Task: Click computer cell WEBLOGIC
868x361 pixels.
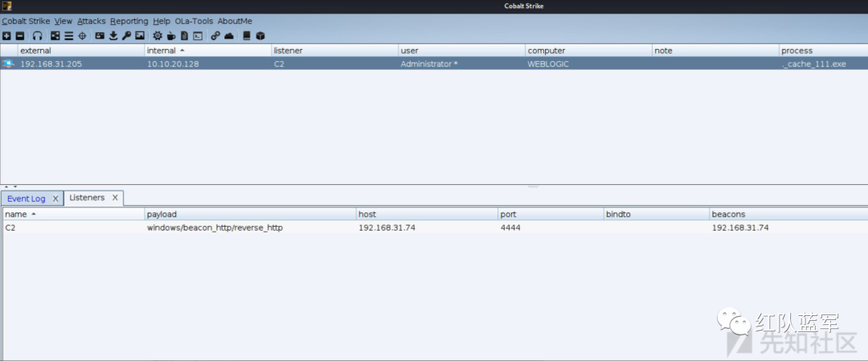Action: tap(548, 64)
